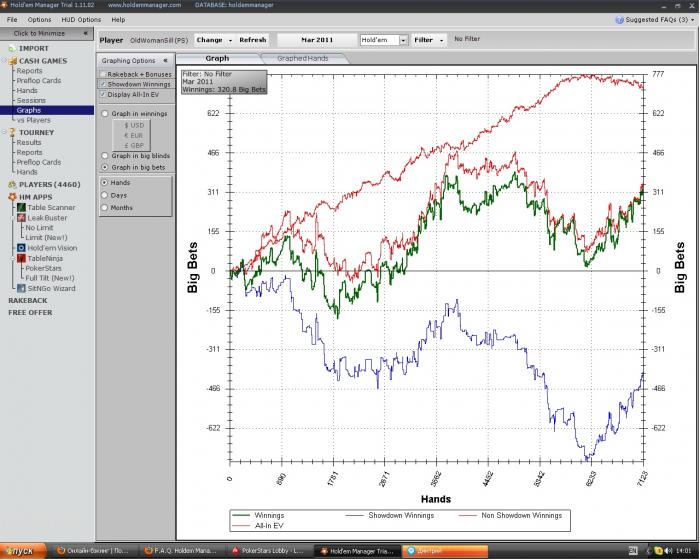Click the Import section icon

click(x=11, y=48)
